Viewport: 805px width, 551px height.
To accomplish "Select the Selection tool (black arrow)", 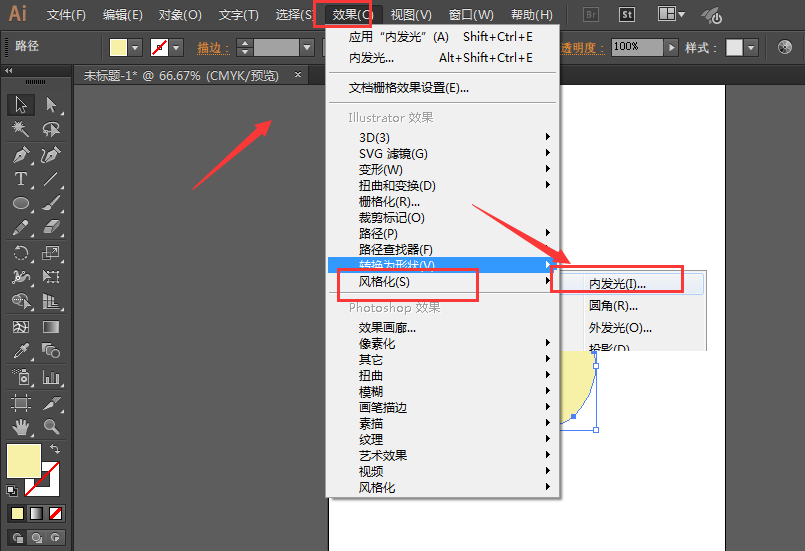I will click(x=21, y=104).
